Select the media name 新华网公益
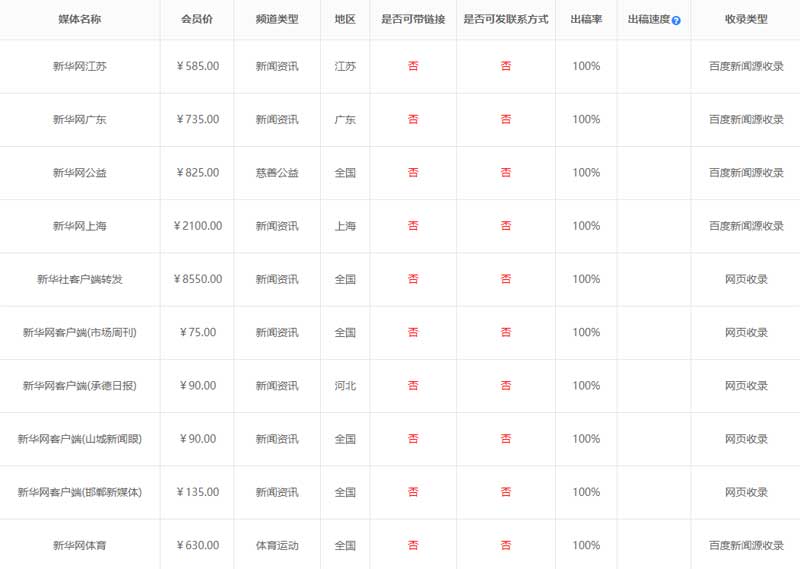This screenshot has height=569, width=800. click(x=80, y=173)
